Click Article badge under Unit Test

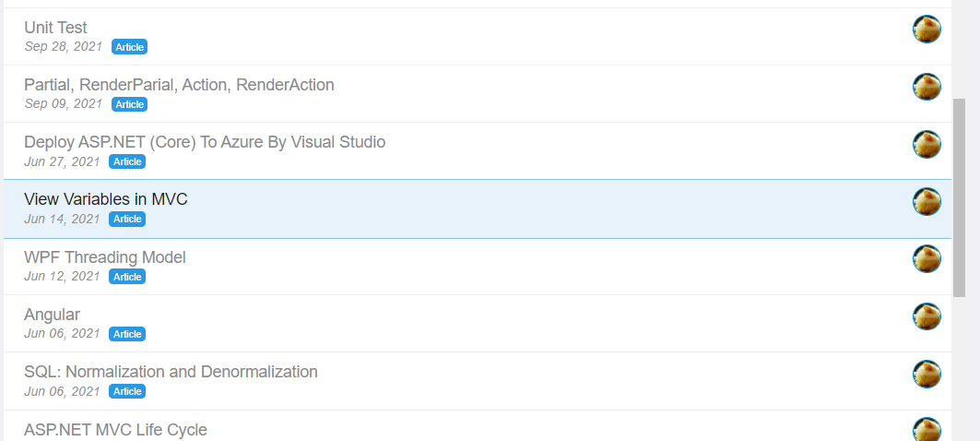click(129, 47)
